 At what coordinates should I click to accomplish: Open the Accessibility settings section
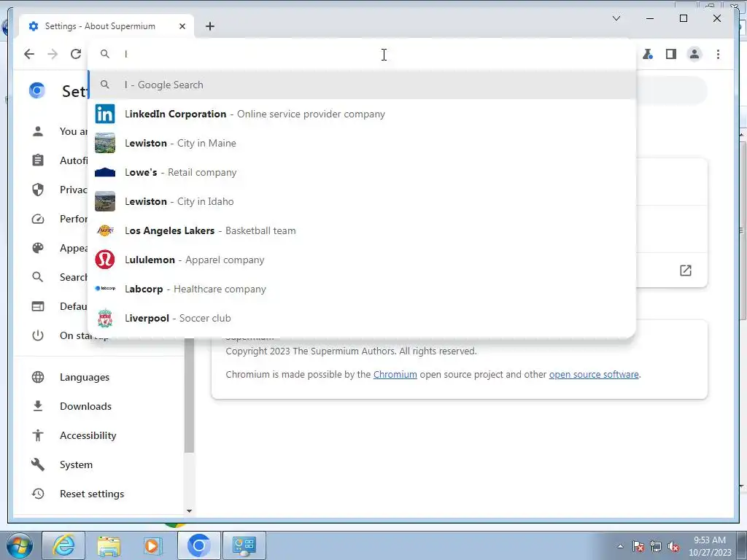(x=88, y=435)
